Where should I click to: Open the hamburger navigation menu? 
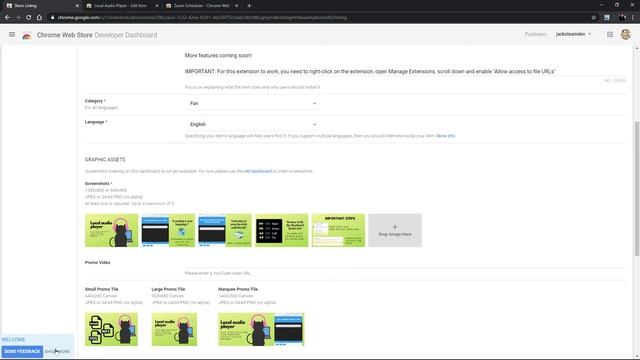(12, 35)
